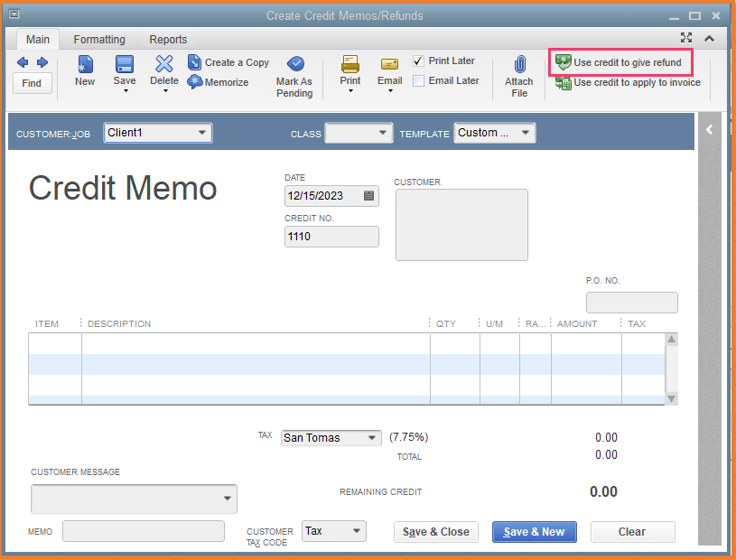Switch to the Formatting tab
Image resolution: width=736 pixels, height=560 pixels.
tap(99, 40)
